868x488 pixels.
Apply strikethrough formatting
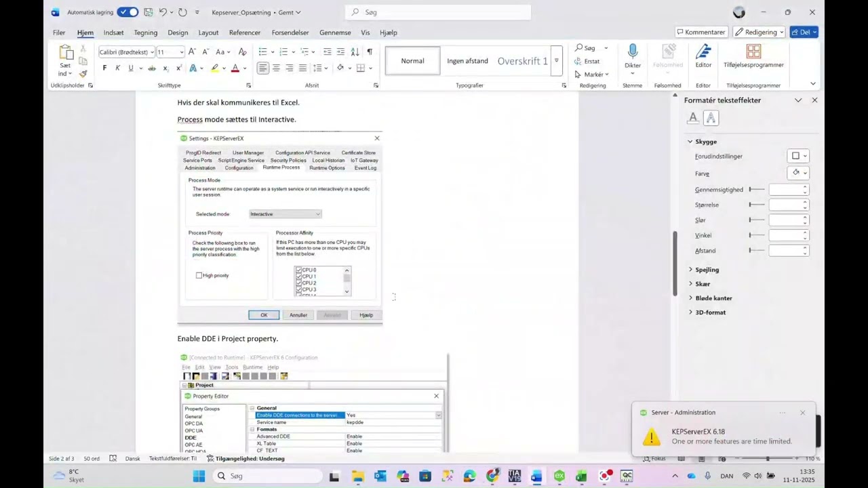(x=152, y=68)
